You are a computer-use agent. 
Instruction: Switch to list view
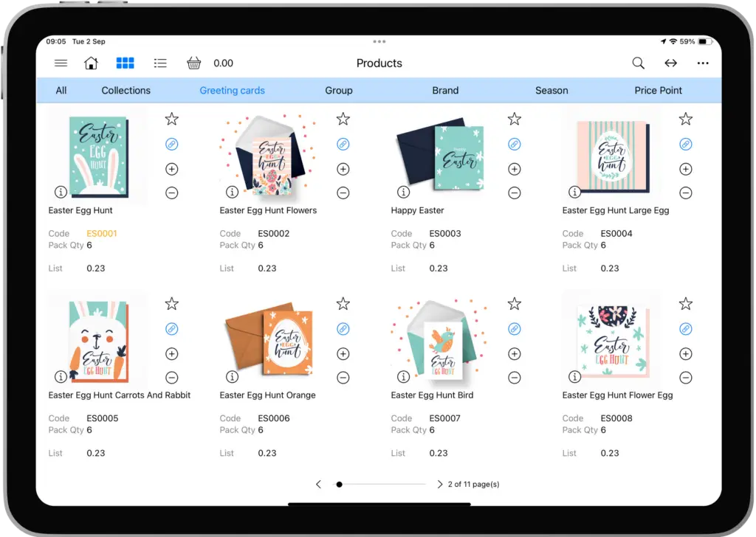(x=160, y=63)
